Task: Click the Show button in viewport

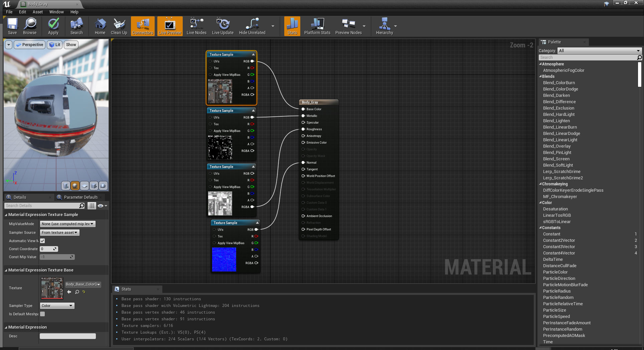Action: coord(71,45)
